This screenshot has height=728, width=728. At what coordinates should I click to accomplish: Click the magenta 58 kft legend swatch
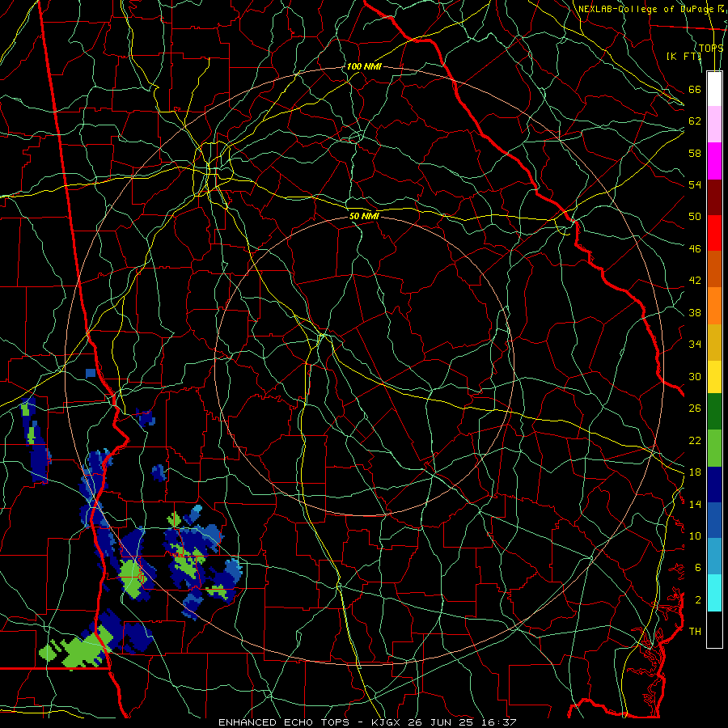714,161
